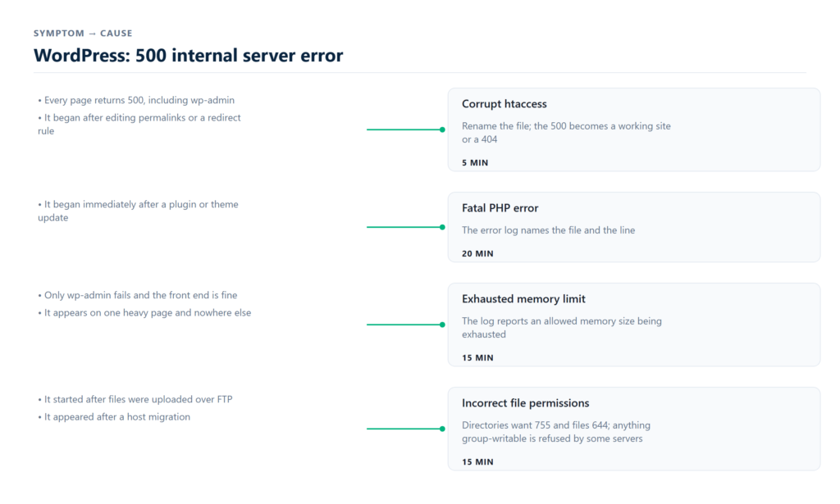The image size is (840, 504).
Task: Click 'Only wp-admin fails and the front end' symptom
Action: click(x=138, y=295)
